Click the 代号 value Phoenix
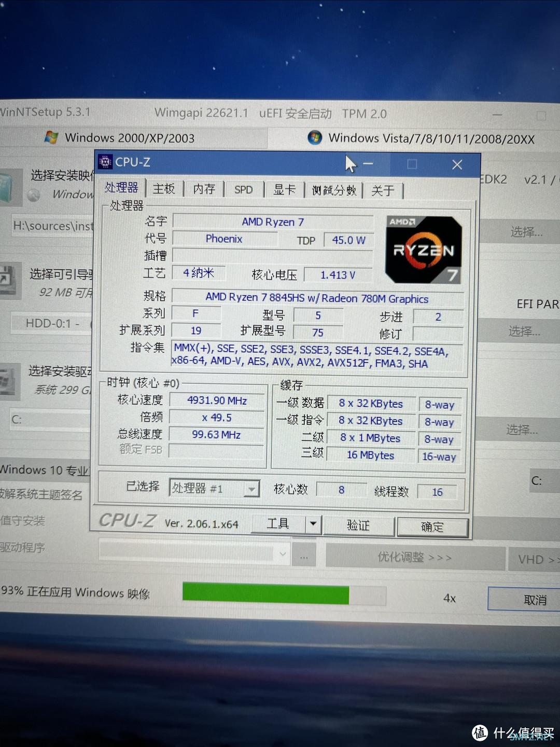Screen dimensions: 560x747 (x=224, y=239)
